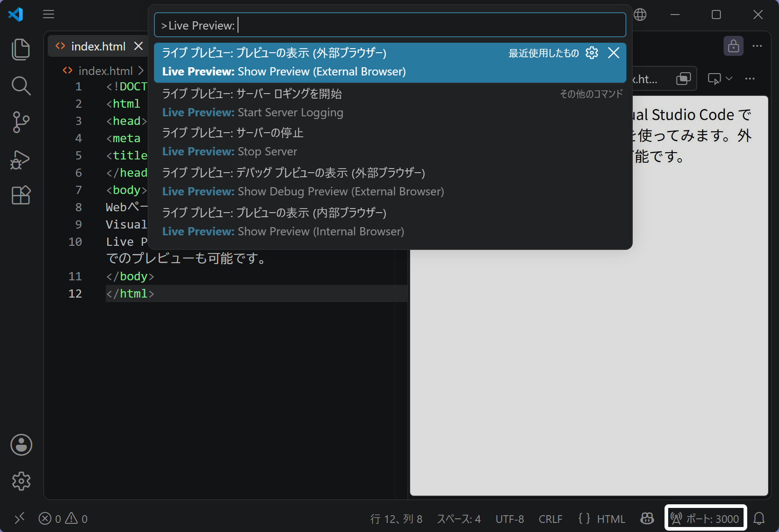Go to line via line 12 column 8 indicator
The height and width of the screenshot is (532, 779).
coord(396,519)
